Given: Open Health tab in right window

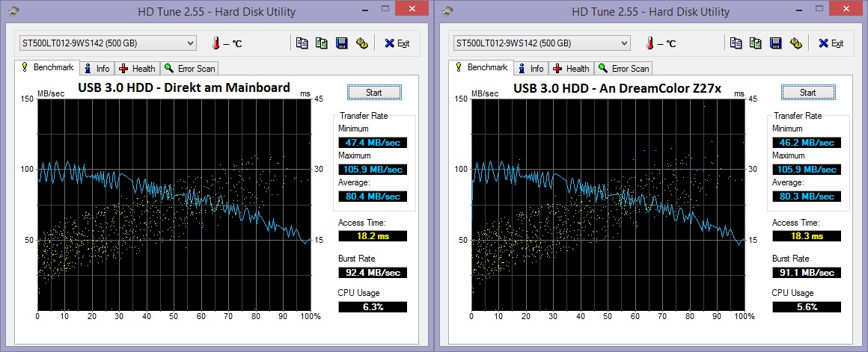Looking at the screenshot, I should coord(571,69).
